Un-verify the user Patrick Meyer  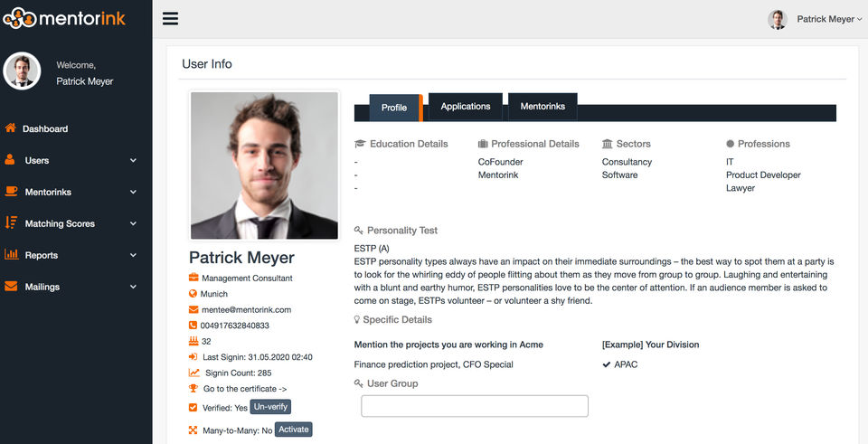pyautogui.click(x=270, y=407)
